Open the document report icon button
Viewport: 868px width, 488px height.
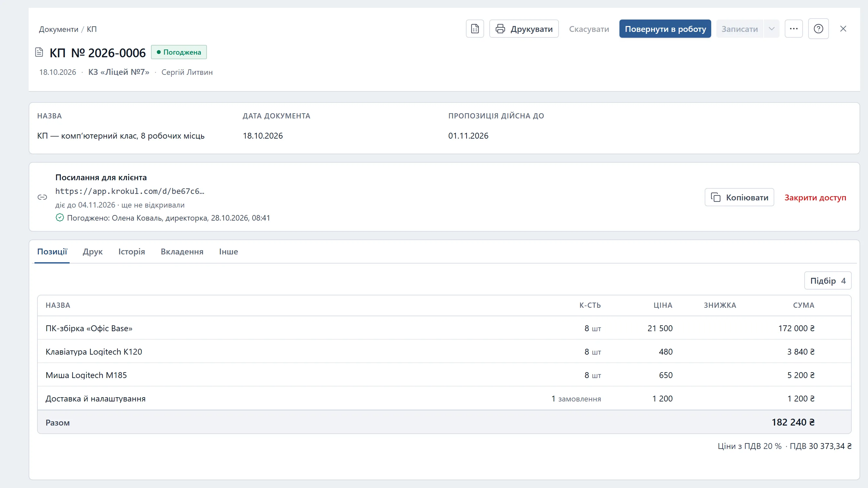pos(475,29)
